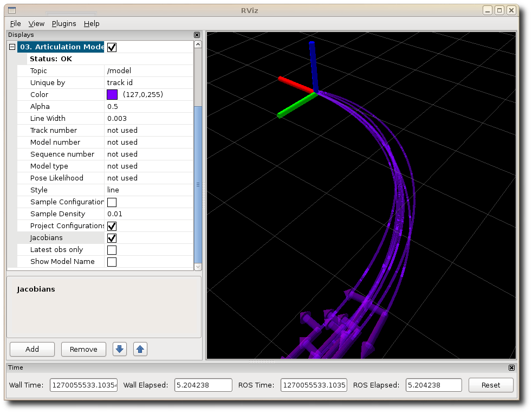Open the Style 'line' dropdown

click(147, 190)
